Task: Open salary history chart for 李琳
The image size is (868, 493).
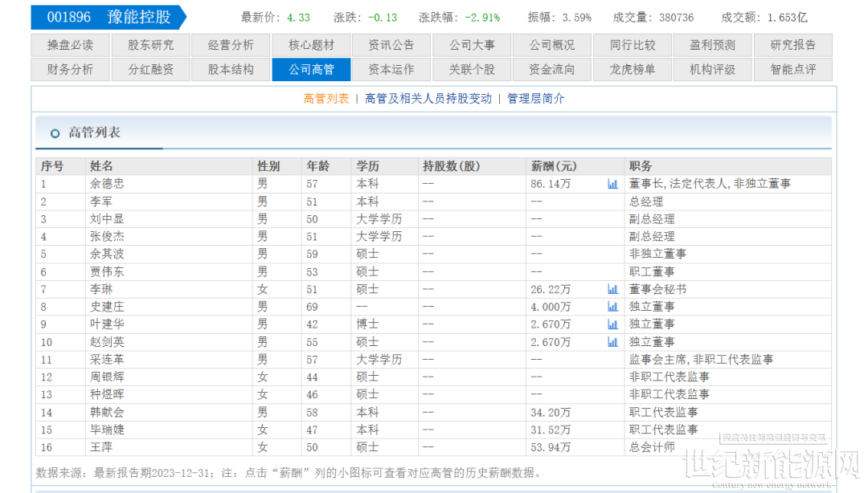Action: 612,289
